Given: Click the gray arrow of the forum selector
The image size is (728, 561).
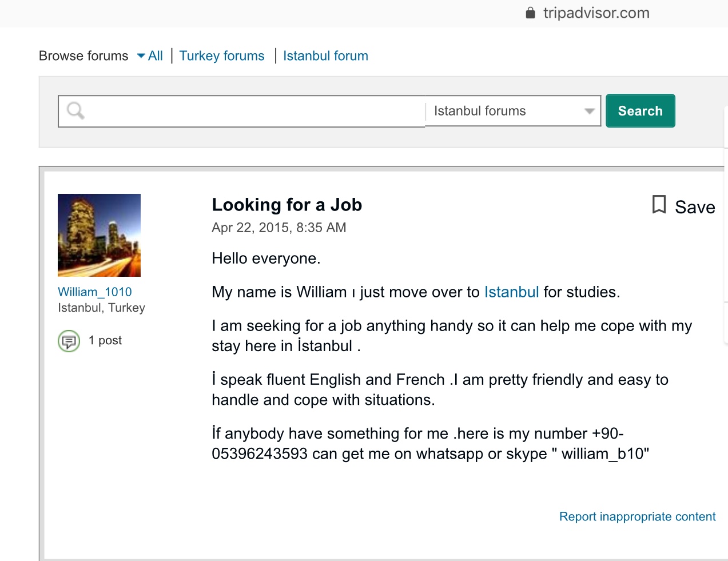Looking at the screenshot, I should (589, 112).
